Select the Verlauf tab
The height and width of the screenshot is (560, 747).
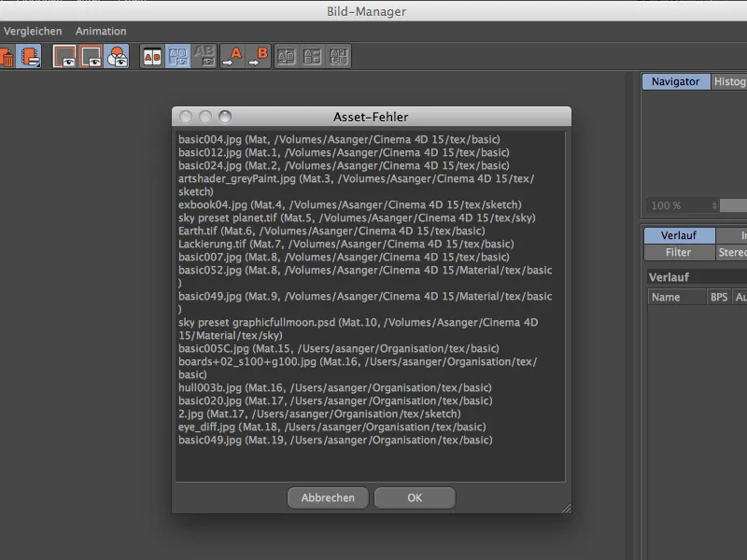(679, 235)
